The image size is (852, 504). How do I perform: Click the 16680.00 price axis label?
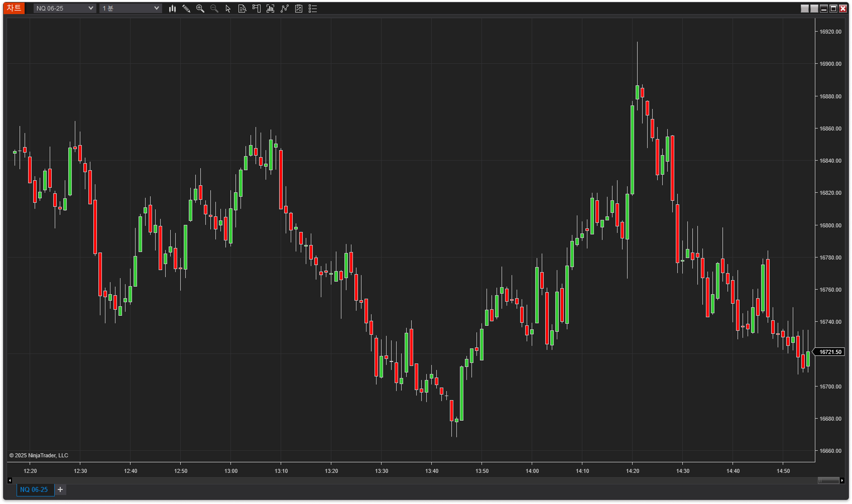[830, 419]
